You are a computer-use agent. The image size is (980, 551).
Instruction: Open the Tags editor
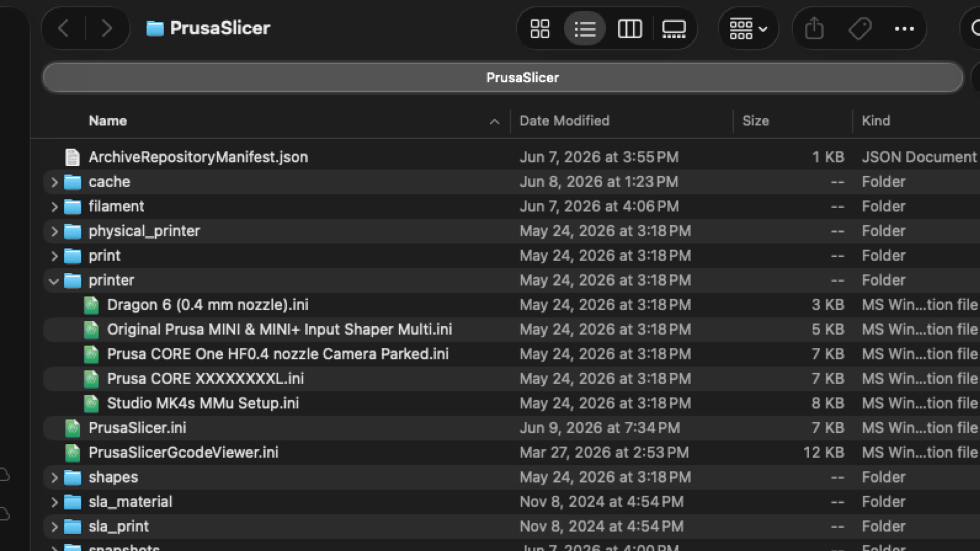coord(860,29)
